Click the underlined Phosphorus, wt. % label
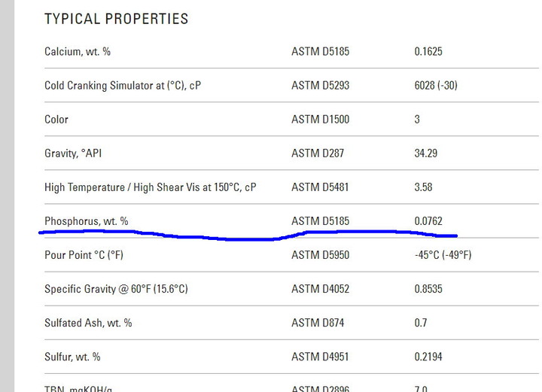The height and width of the screenshot is (392, 542). tap(86, 221)
